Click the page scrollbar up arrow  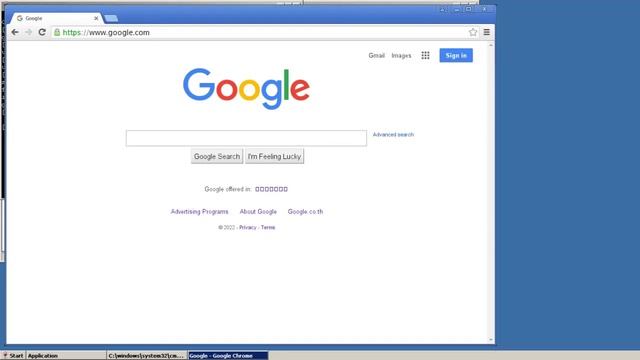point(491,45)
